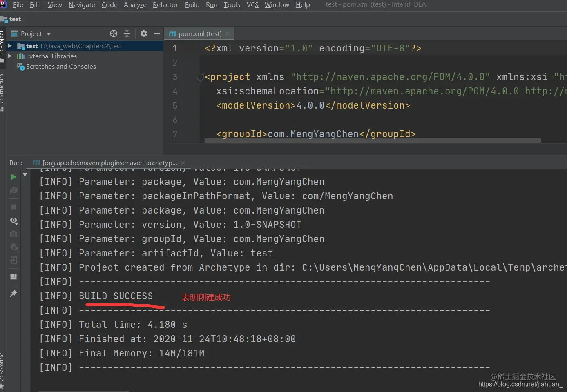Open the Refactor menu
Image resolution: width=567 pixels, height=392 pixels.
pos(165,5)
